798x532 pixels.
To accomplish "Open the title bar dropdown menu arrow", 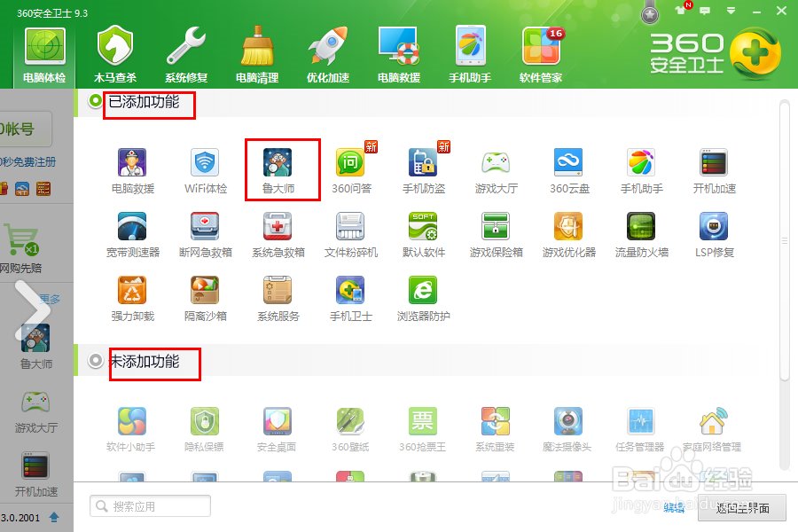I will pyautogui.click(x=731, y=10).
